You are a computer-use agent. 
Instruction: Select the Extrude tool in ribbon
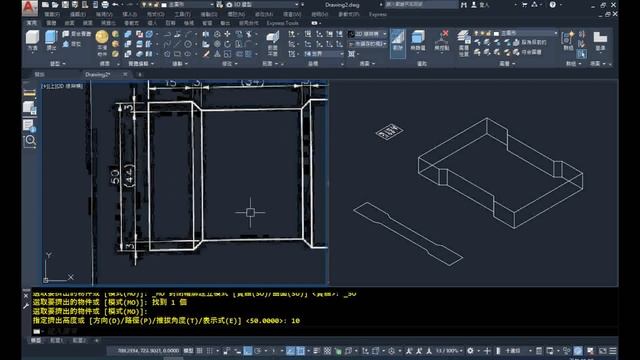tap(51, 40)
